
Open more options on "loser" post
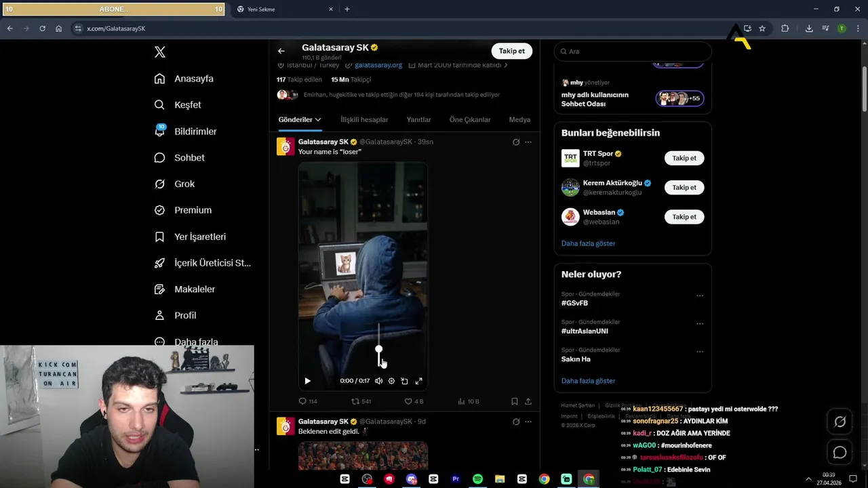point(528,142)
